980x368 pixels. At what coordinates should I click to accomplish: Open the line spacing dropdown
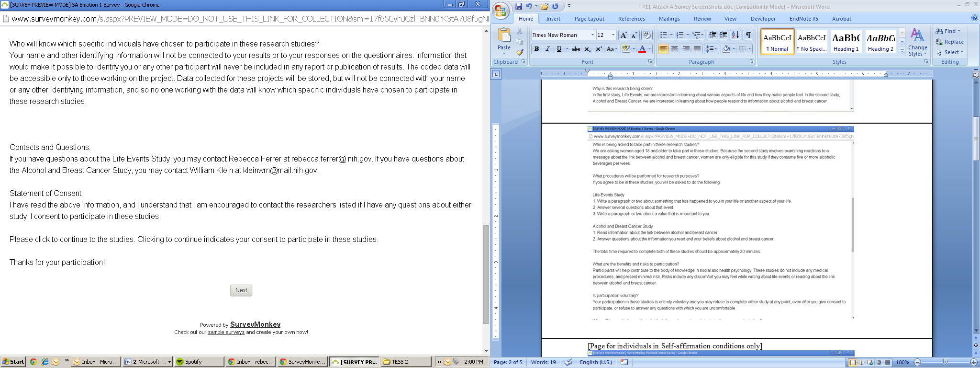(712, 49)
